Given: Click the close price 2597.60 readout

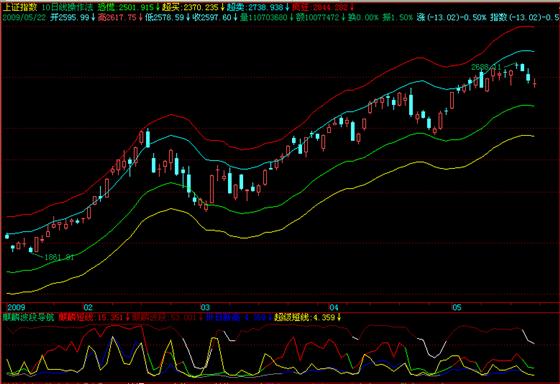Looking at the screenshot, I should [216, 18].
